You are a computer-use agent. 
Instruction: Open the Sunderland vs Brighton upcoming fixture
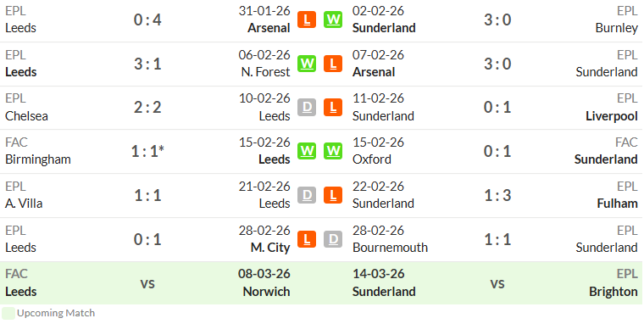click(497, 283)
